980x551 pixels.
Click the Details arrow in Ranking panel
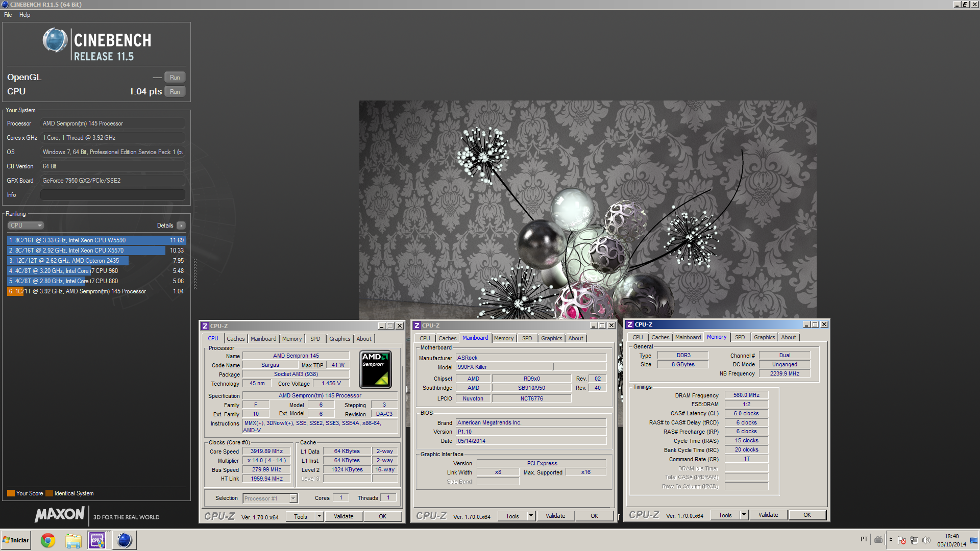[x=181, y=226]
